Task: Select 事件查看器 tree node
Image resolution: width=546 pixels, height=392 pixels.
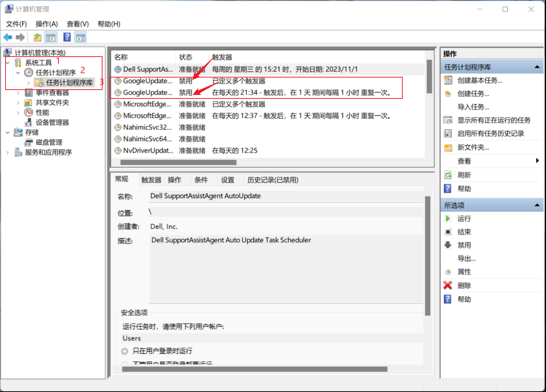Action: tap(52, 93)
